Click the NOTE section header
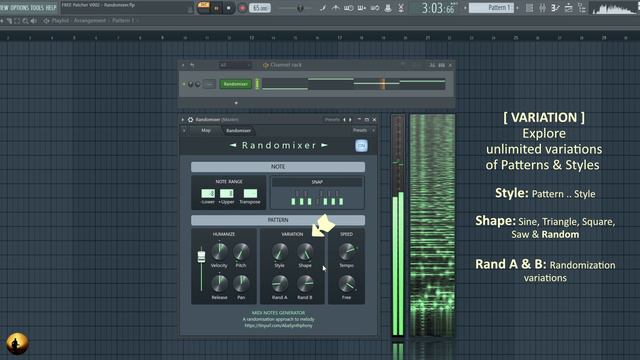The width and height of the screenshot is (640, 360). [278, 167]
